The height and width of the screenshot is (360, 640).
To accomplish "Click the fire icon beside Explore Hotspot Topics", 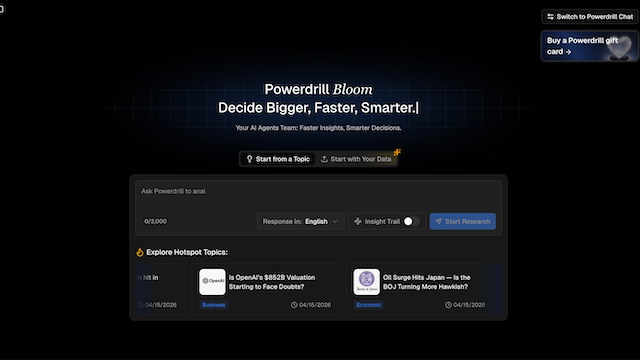I will 140,252.
